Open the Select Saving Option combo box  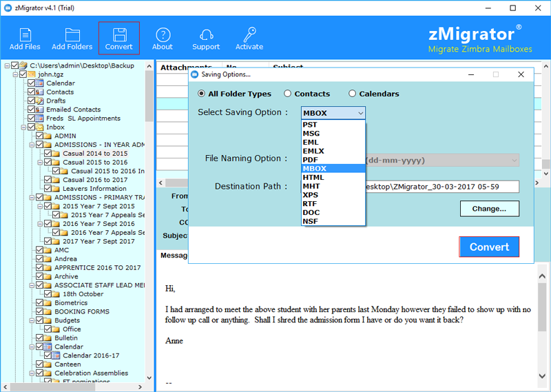click(x=333, y=113)
